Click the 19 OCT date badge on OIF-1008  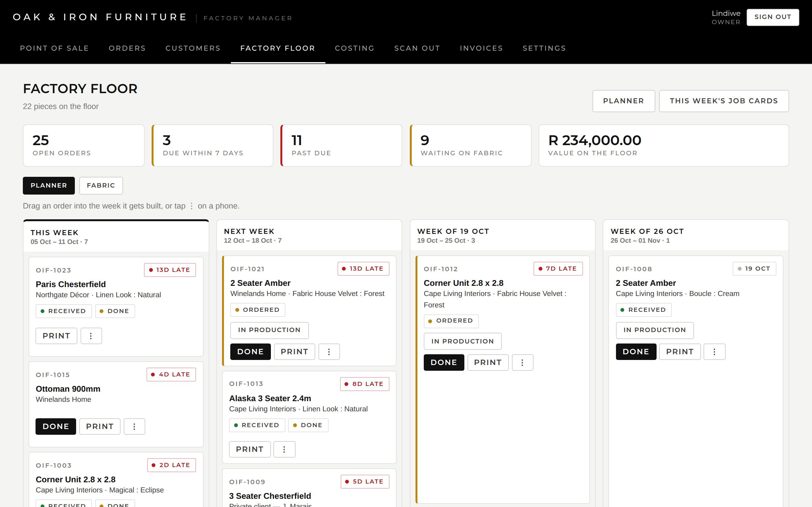click(x=754, y=268)
